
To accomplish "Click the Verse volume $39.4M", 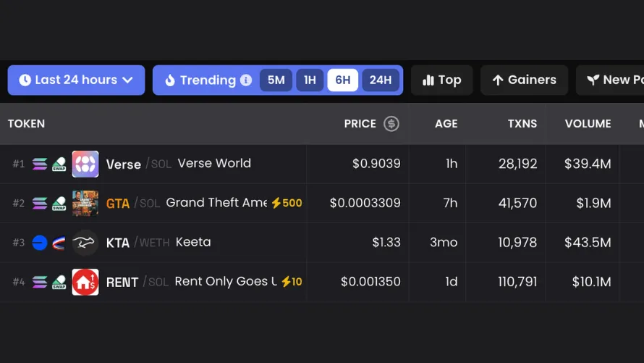I will click(x=588, y=164).
